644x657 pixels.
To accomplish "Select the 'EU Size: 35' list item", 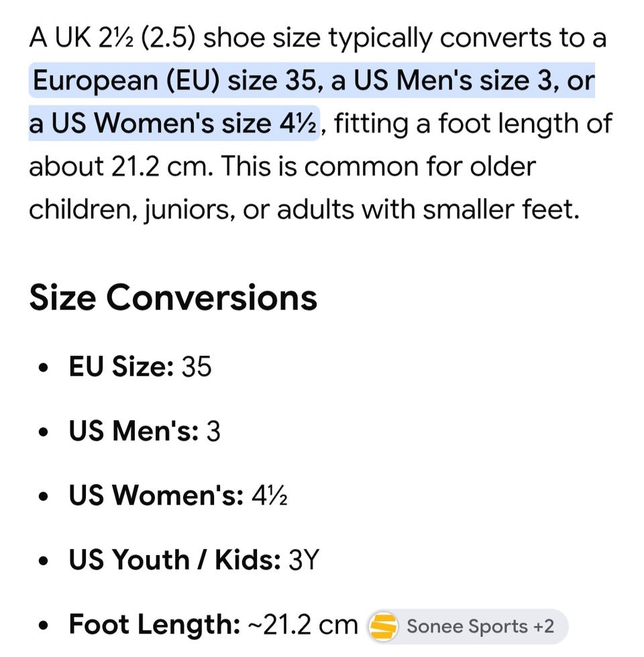I will tap(140, 366).
